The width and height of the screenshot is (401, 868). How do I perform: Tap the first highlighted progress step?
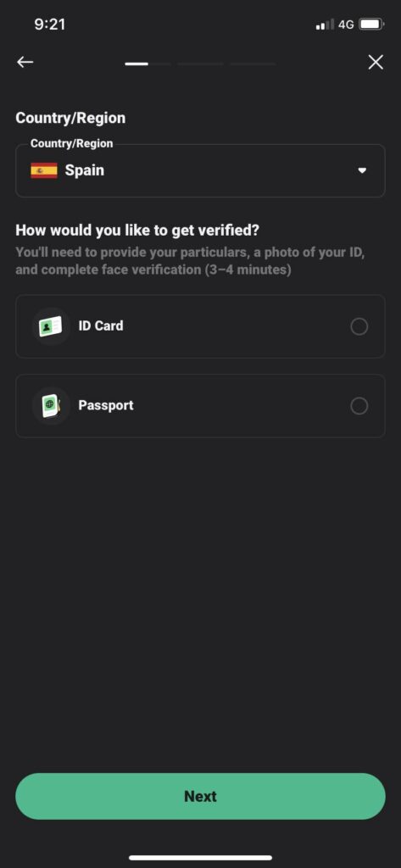pyautogui.click(x=136, y=64)
